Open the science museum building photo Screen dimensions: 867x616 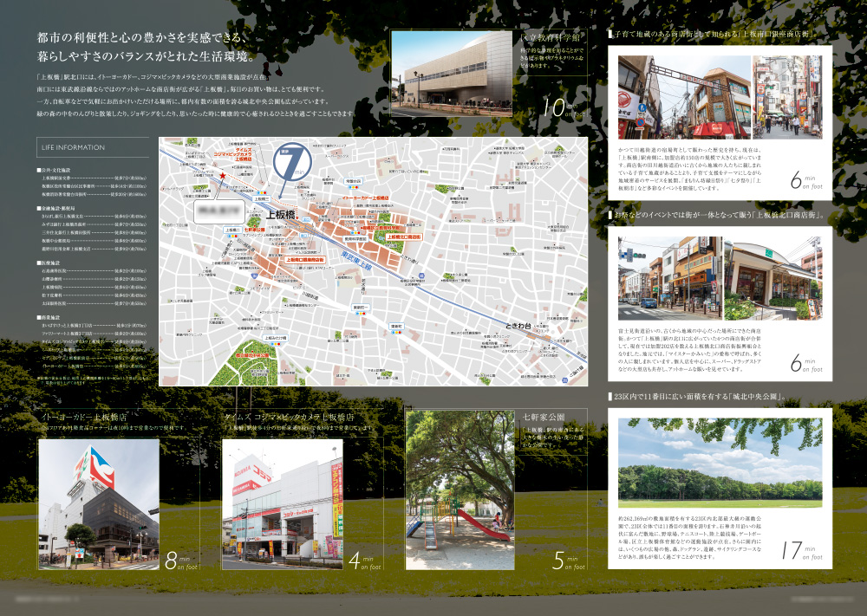452,69
